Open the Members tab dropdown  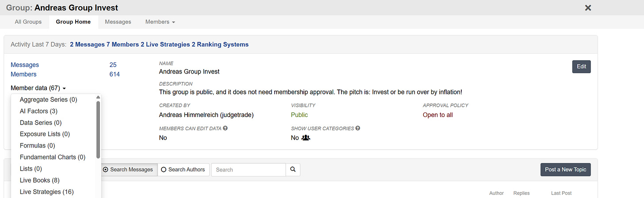(x=160, y=22)
